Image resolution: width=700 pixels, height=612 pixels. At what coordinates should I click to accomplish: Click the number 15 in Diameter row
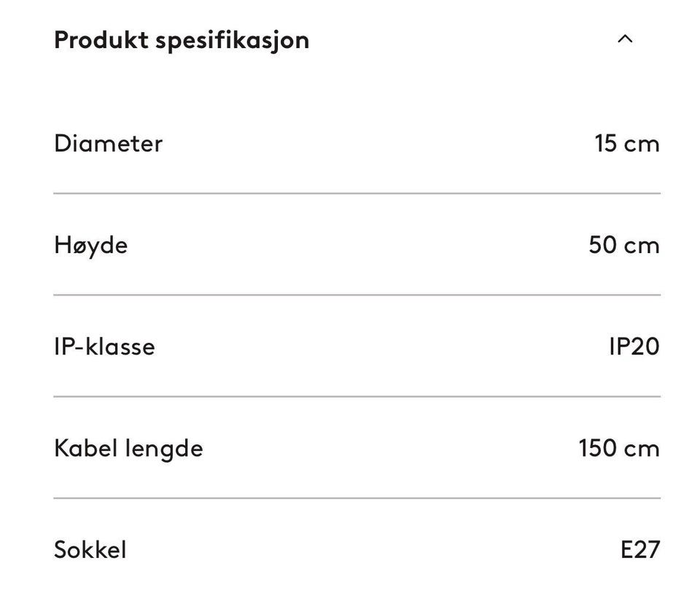click(x=605, y=143)
